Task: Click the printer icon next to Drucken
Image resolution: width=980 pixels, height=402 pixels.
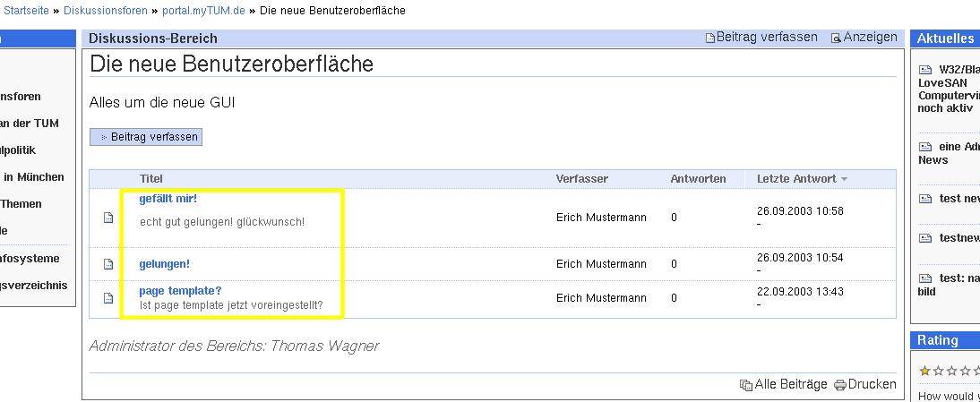Action: coord(839,385)
